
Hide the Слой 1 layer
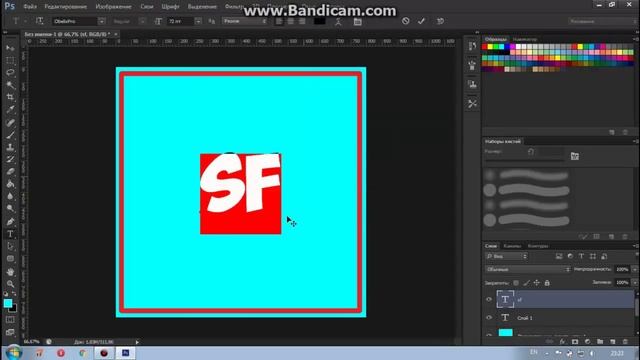[x=489, y=318]
